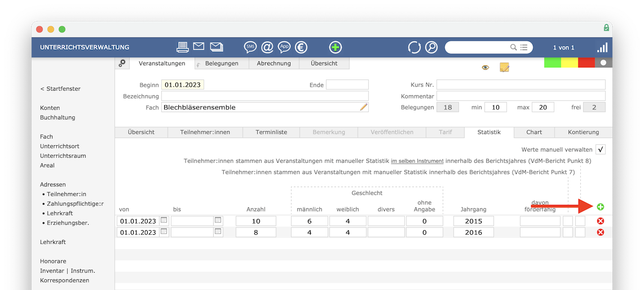Click the printer icon in toolbar

click(x=183, y=47)
